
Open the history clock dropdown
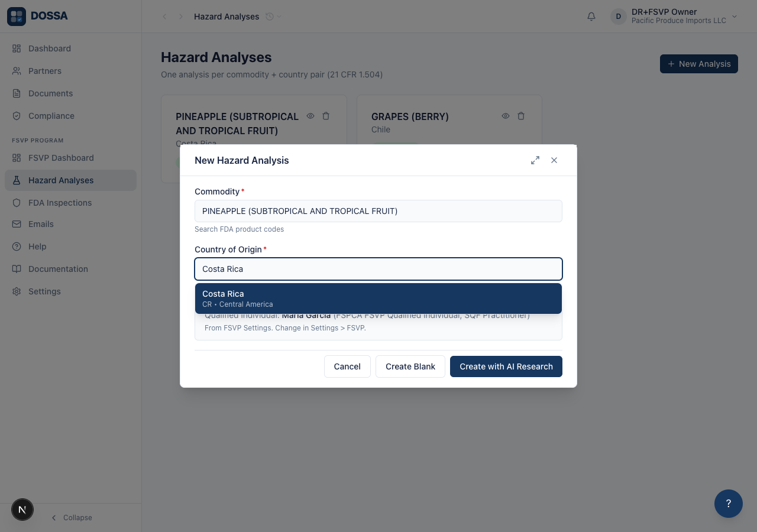(x=273, y=17)
